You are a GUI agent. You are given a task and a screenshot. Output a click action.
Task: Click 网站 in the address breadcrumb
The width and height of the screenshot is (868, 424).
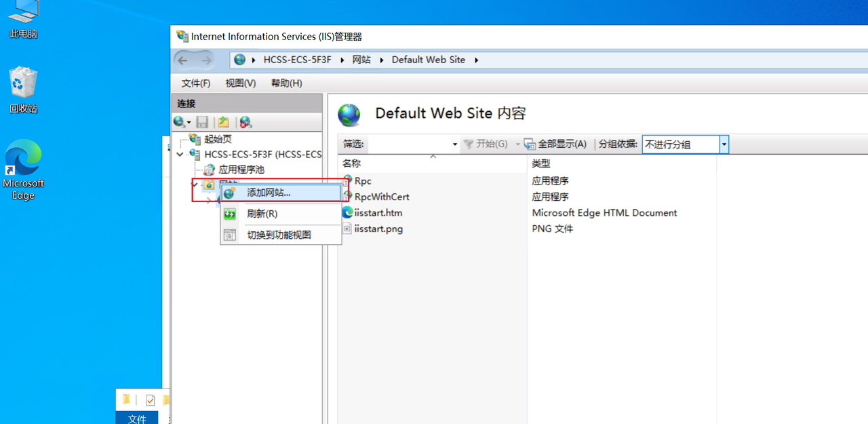point(361,60)
